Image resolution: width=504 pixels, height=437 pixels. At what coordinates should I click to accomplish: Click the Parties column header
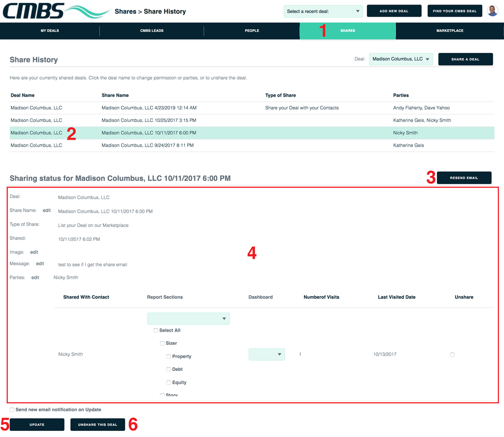[x=401, y=95]
